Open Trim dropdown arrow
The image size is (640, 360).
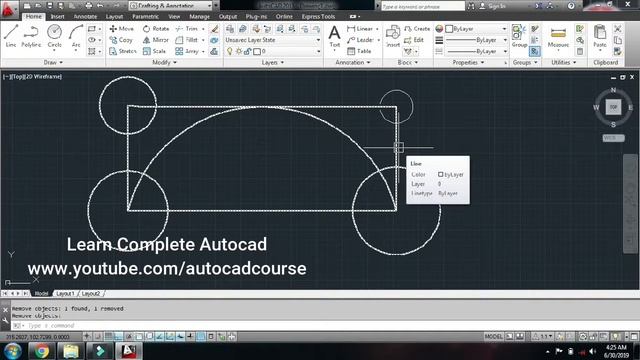pos(203,29)
